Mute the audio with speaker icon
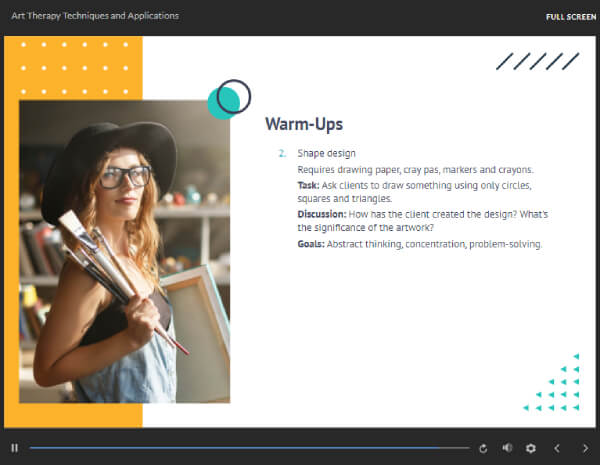The image size is (600, 465). click(x=507, y=448)
